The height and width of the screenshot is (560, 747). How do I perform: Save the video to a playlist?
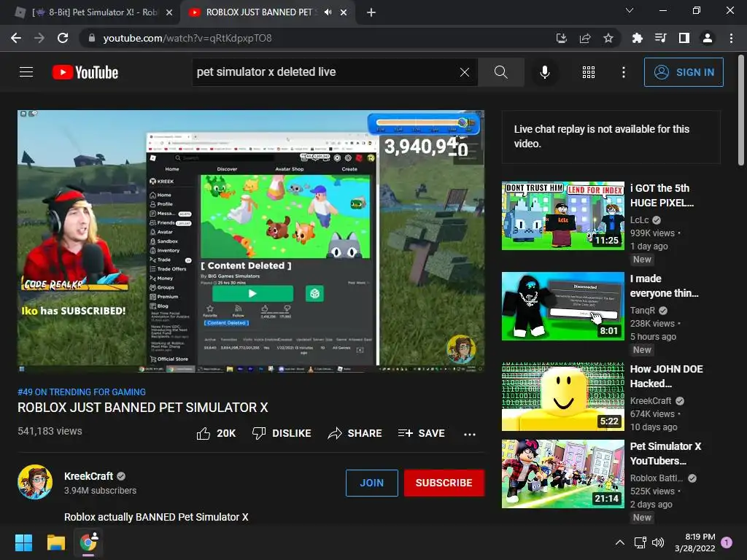(x=422, y=433)
